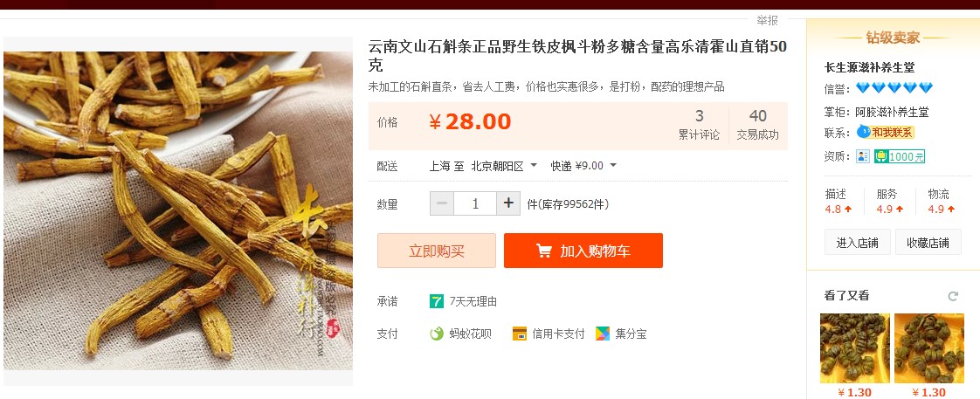The width and height of the screenshot is (980, 399).
Task: Increase quantity with the plus button
Action: tap(508, 203)
